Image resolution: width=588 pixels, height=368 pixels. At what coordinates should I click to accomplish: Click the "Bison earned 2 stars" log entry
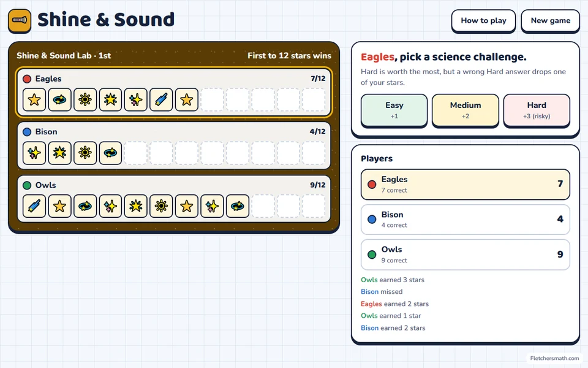click(393, 328)
